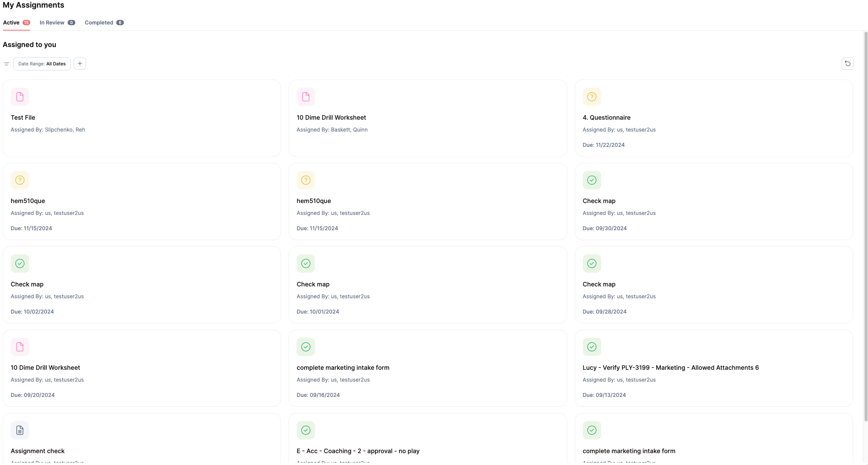Click the question icon on 4. Questionnaire
Screen dimensions: 868x465
click(592, 97)
